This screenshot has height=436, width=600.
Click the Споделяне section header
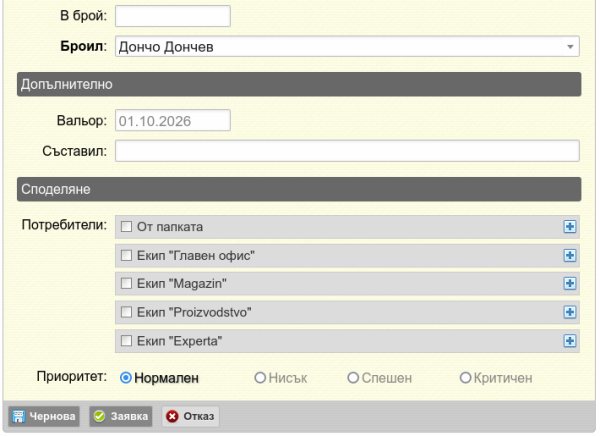(x=299, y=189)
